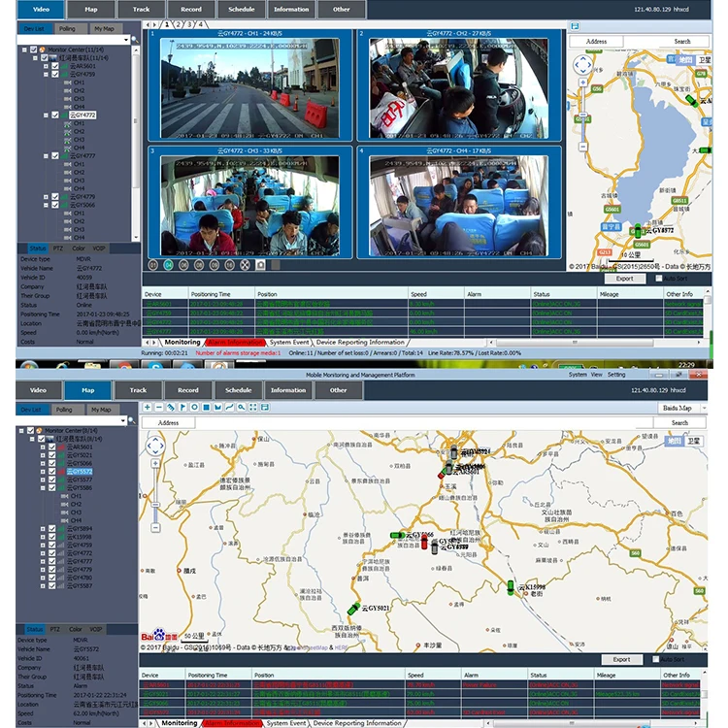728x728 pixels.
Task: Switch to the Schedule tab in the lower window
Action: click(x=238, y=390)
